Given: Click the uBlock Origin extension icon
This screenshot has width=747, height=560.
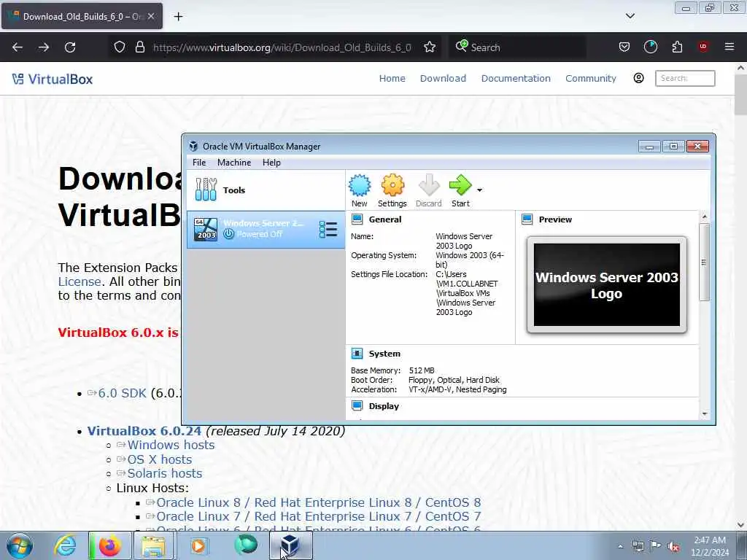Looking at the screenshot, I should point(703,47).
